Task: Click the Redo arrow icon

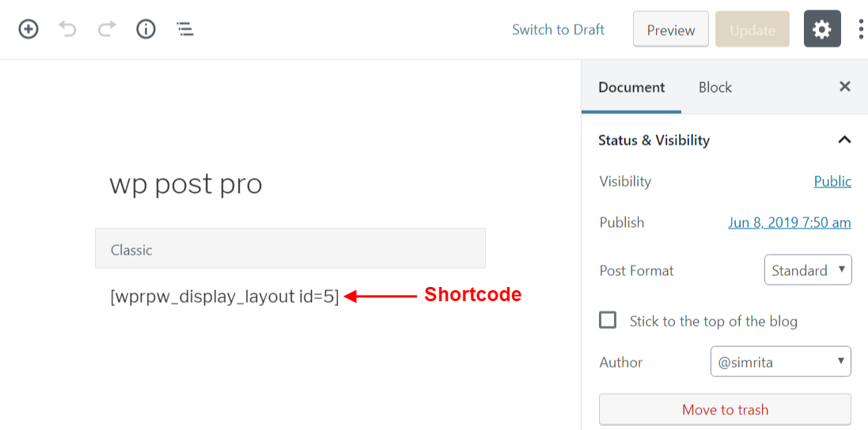Action: pyautogui.click(x=108, y=28)
